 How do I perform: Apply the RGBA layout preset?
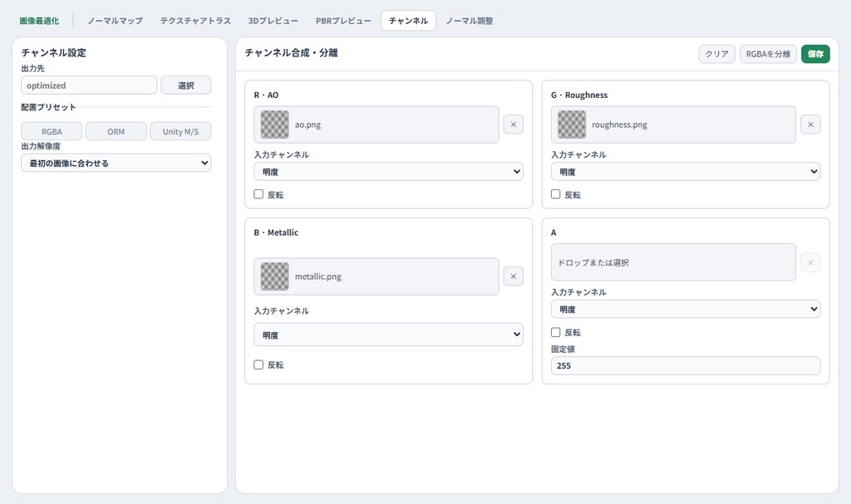point(52,131)
